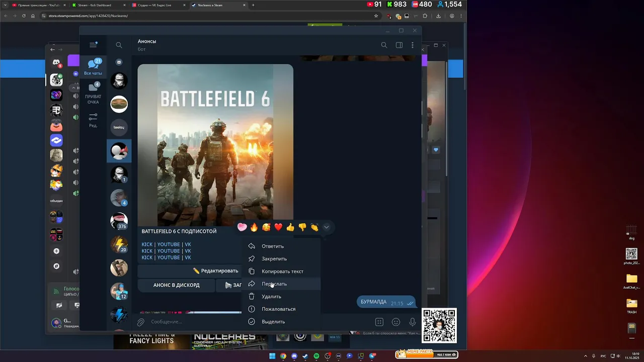Open the three-dot chat options menu
Image resolution: width=644 pixels, height=362 pixels.
(x=413, y=45)
